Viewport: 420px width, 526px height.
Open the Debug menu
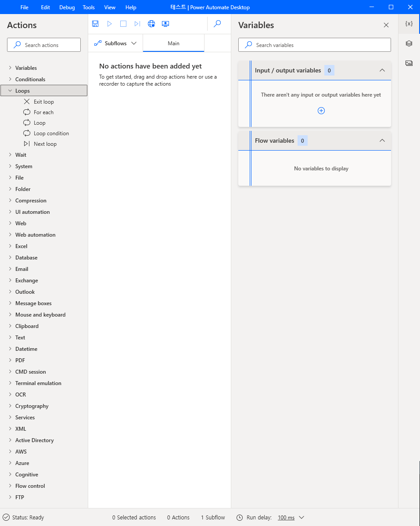[x=67, y=7]
